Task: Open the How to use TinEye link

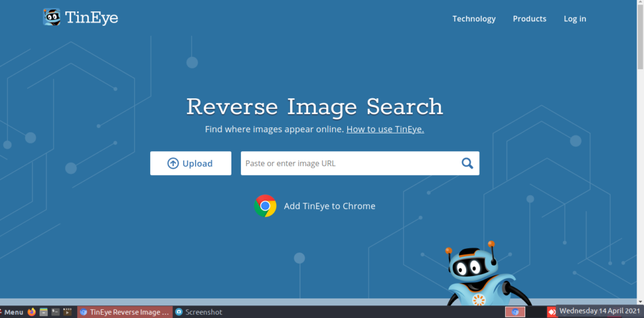Action: coord(385,129)
